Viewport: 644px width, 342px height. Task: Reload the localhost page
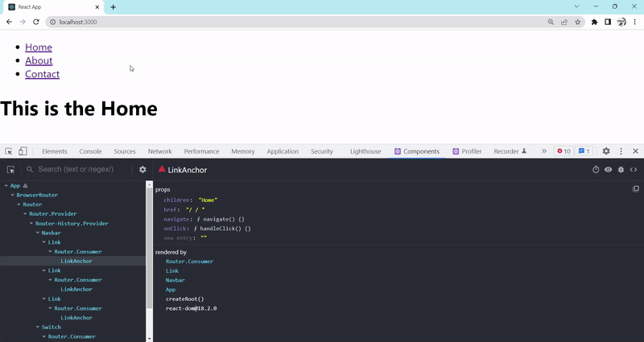[36, 22]
